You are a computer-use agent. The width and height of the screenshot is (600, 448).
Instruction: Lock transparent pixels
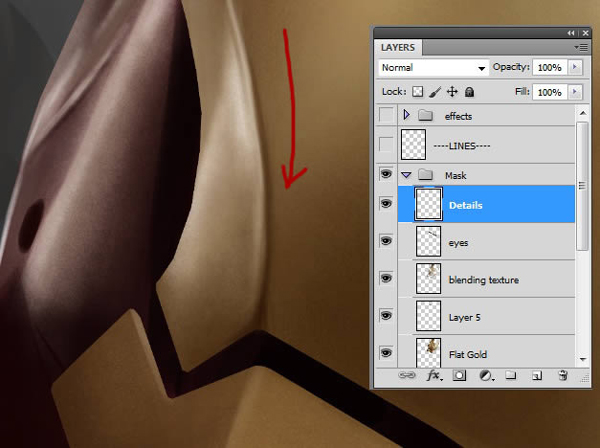pyautogui.click(x=417, y=91)
